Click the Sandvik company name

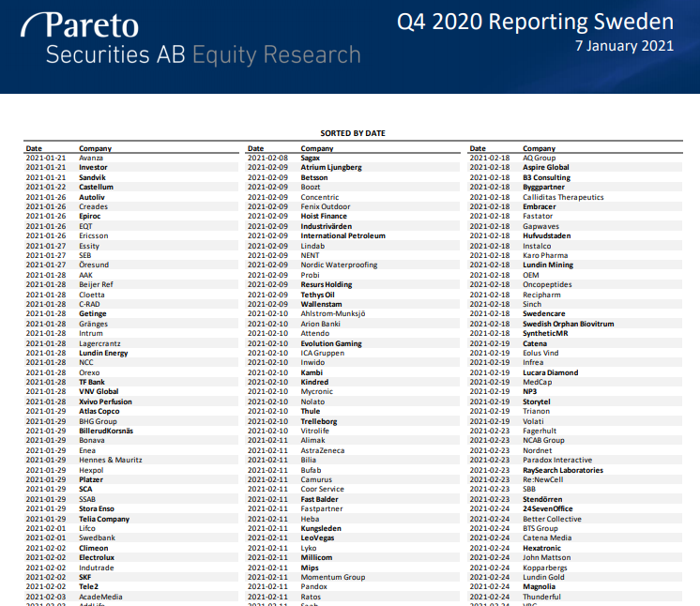[x=92, y=177]
